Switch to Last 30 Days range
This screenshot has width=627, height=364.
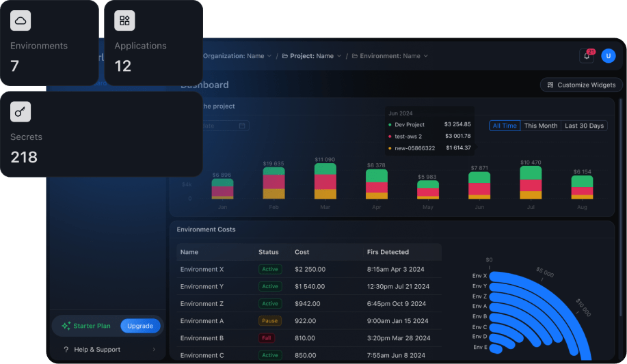584,126
